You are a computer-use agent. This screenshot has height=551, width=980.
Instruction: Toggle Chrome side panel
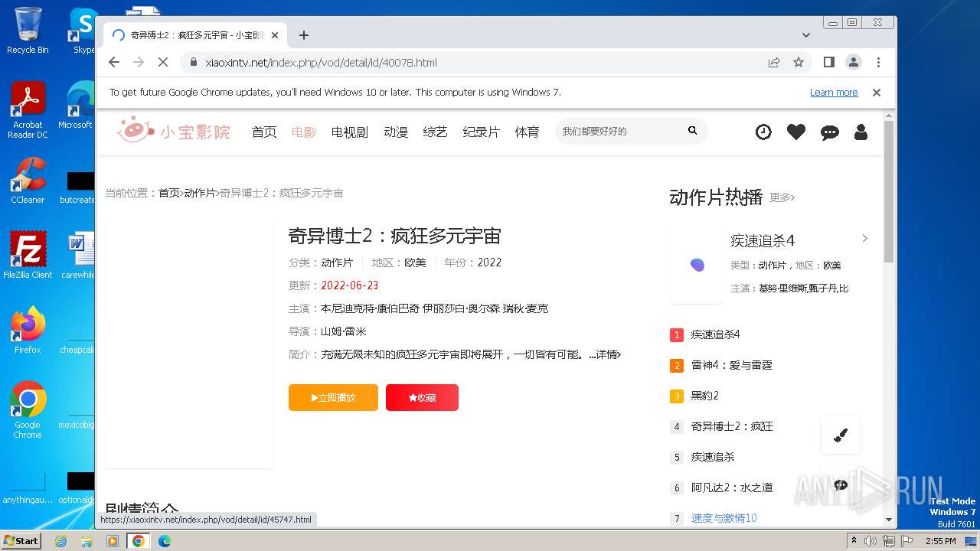click(x=828, y=62)
